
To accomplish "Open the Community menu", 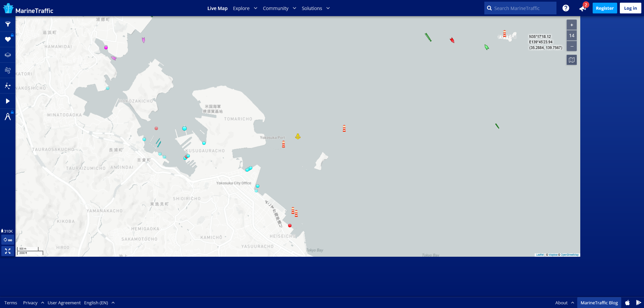I will point(276,8).
